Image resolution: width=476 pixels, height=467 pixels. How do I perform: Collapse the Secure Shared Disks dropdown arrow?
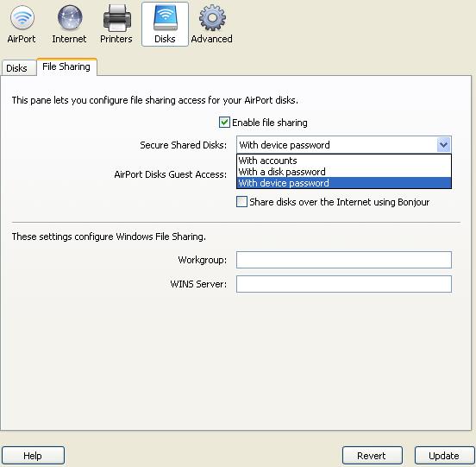point(443,145)
